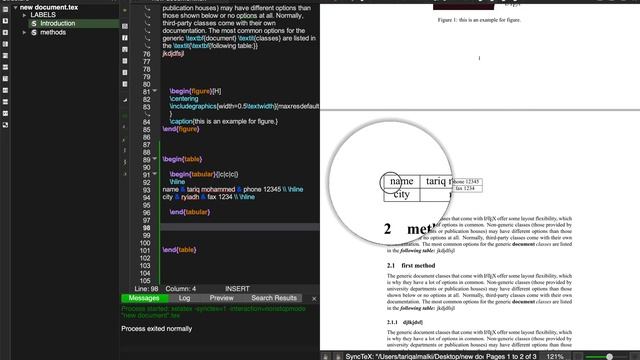Click the line starting with 'name & tariq mohammed'

[233, 189]
